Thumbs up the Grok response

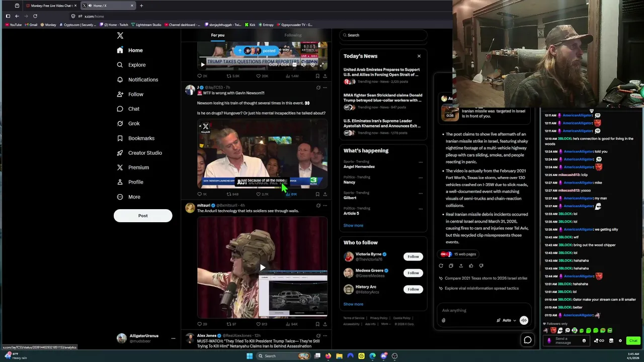471,266
